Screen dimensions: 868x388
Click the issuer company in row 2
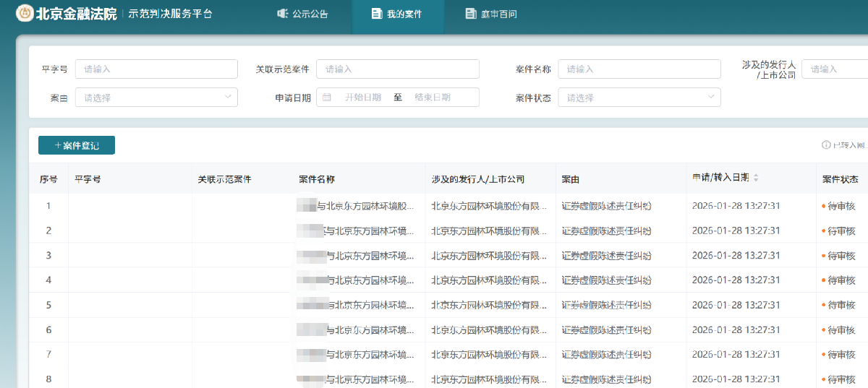(490, 230)
